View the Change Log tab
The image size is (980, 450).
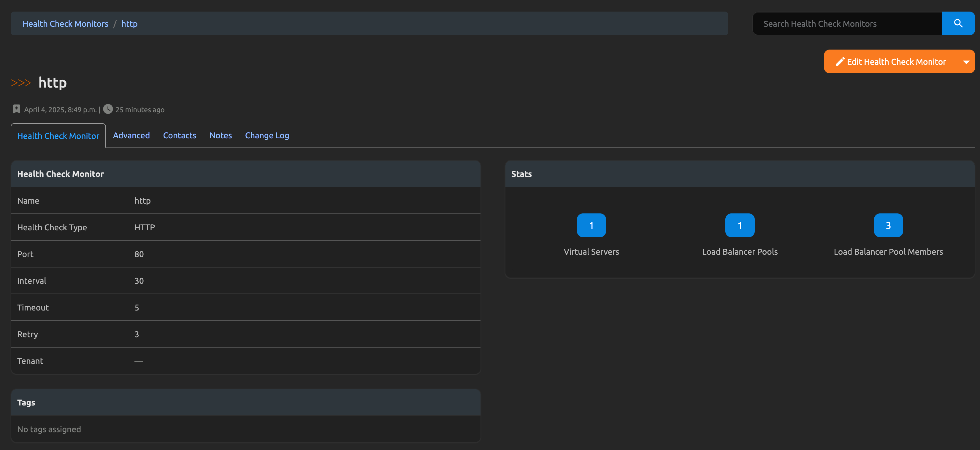pos(267,135)
